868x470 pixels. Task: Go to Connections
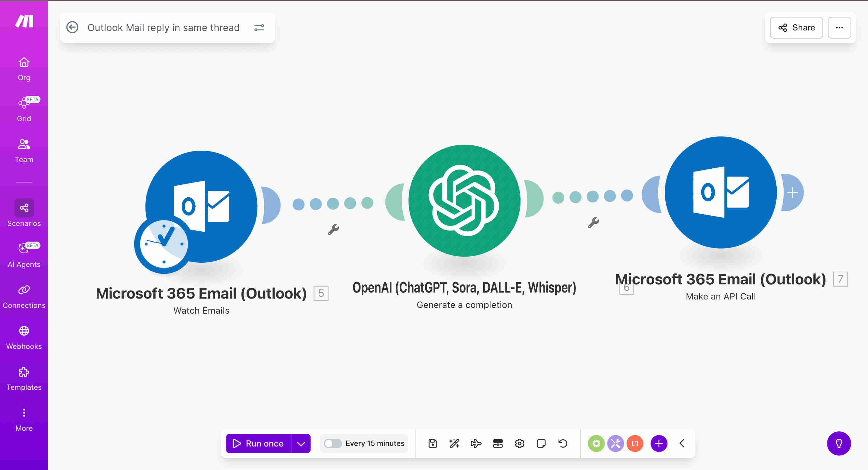(x=24, y=296)
